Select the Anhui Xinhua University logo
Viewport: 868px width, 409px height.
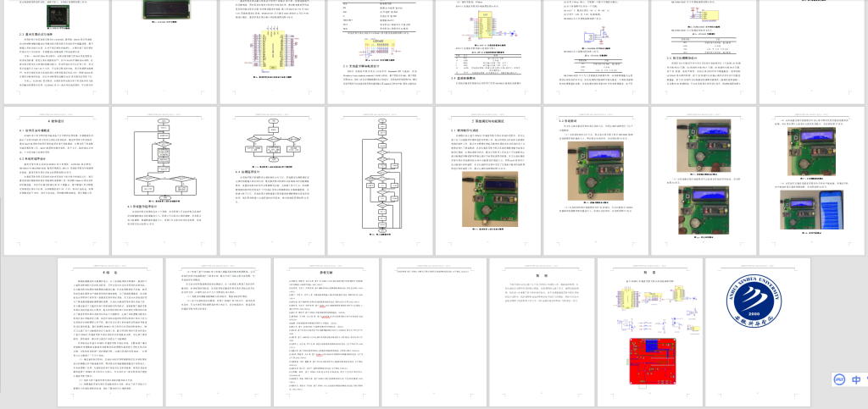(754, 300)
